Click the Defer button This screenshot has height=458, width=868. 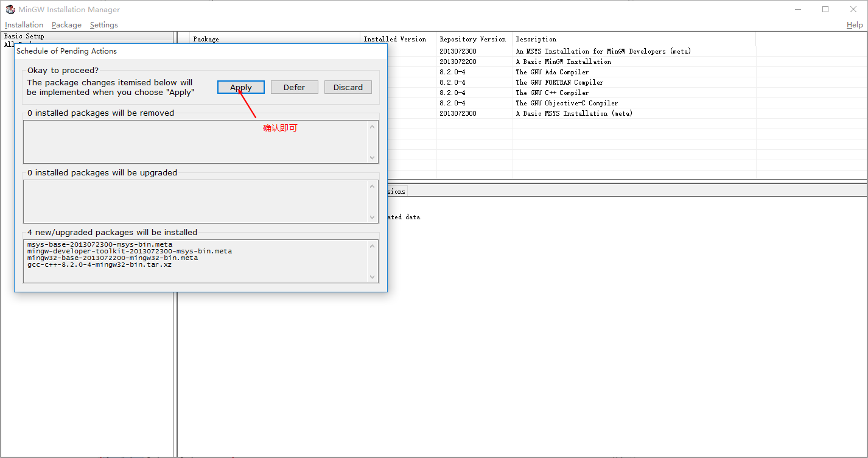pyautogui.click(x=295, y=87)
